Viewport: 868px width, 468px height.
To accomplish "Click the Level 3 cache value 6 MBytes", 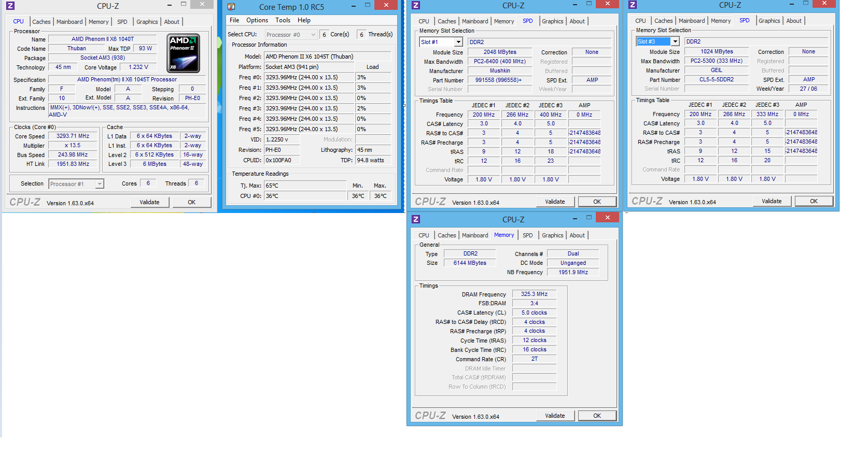I will coord(155,164).
